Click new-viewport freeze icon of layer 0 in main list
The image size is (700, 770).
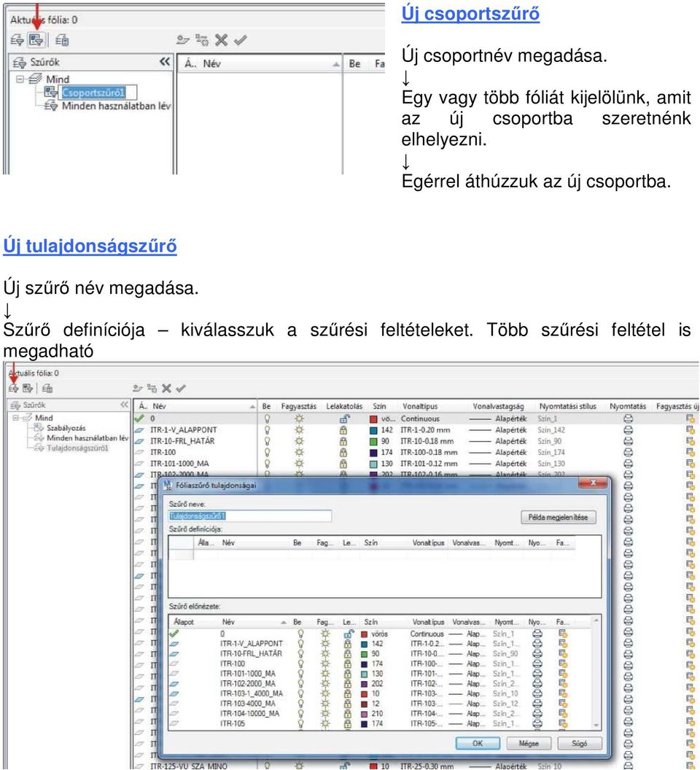(x=691, y=419)
